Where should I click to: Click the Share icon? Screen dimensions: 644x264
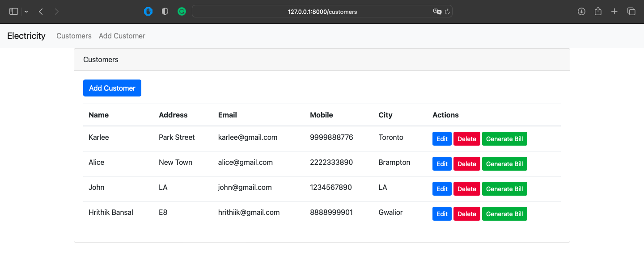pyautogui.click(x=598, y=11)
